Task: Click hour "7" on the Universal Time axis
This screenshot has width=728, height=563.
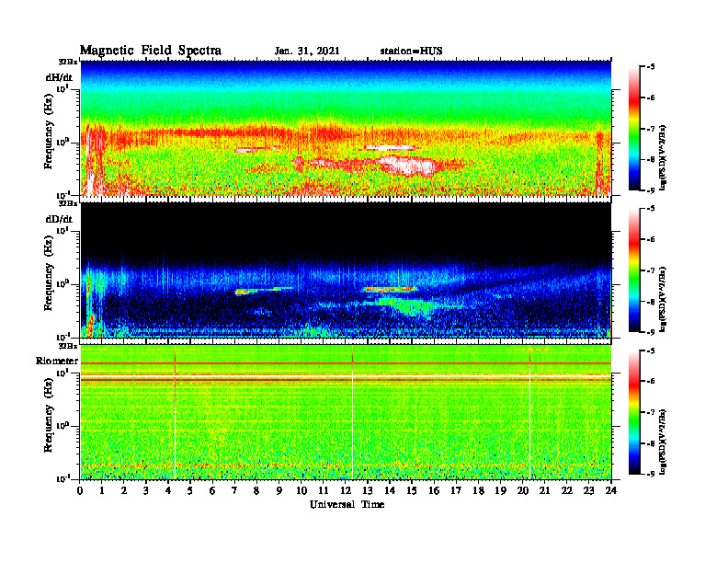Action: pos(234,490)
